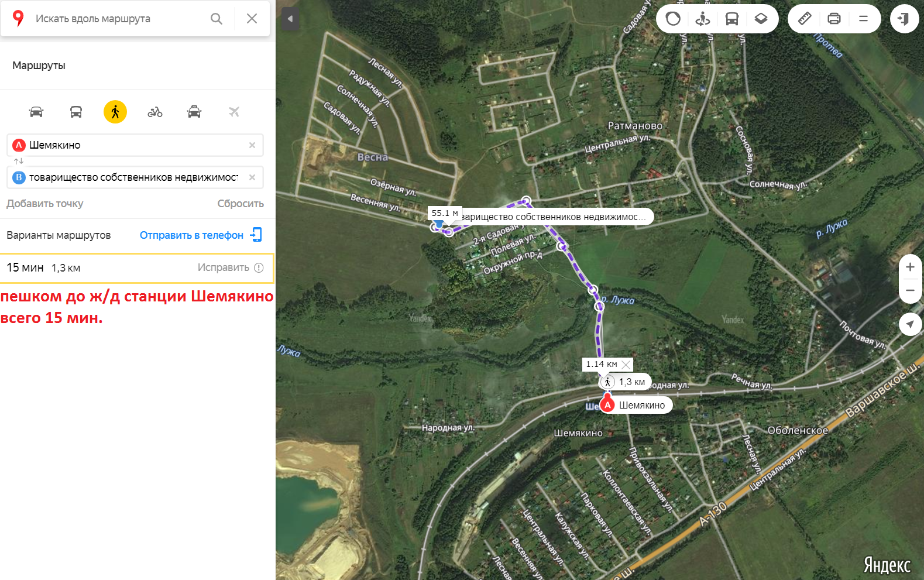Open the map layers selector icon
924x580 pixels.
(761, 19)
